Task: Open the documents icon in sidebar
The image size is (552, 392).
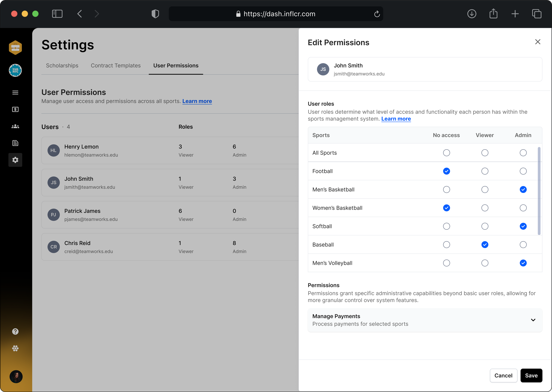Action: [x=15, y=143]
